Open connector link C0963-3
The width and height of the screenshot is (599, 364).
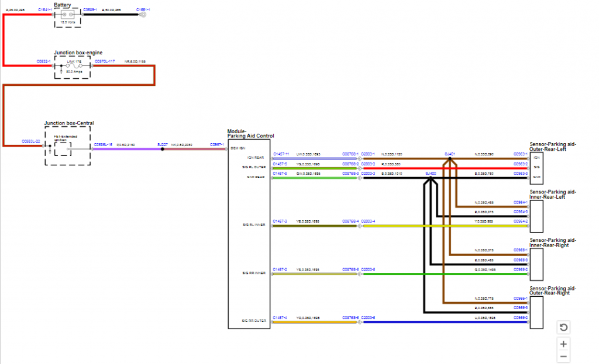520,173
